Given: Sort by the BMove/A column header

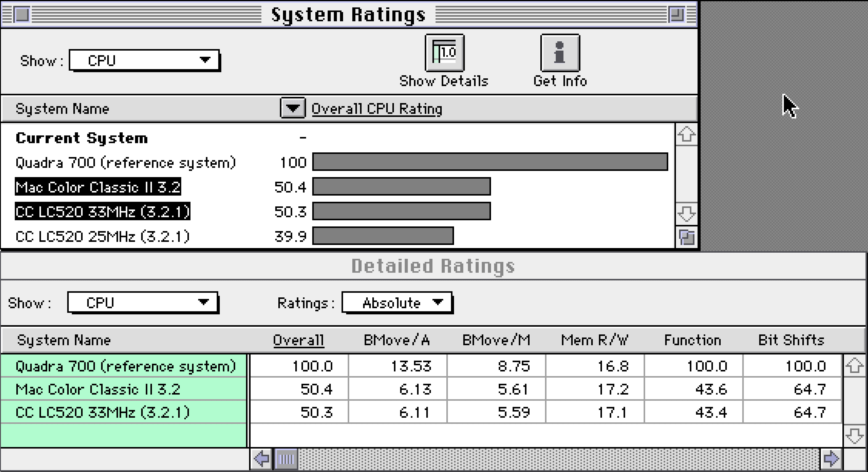Looking at the screenshot, I should [x=397, y=340].
